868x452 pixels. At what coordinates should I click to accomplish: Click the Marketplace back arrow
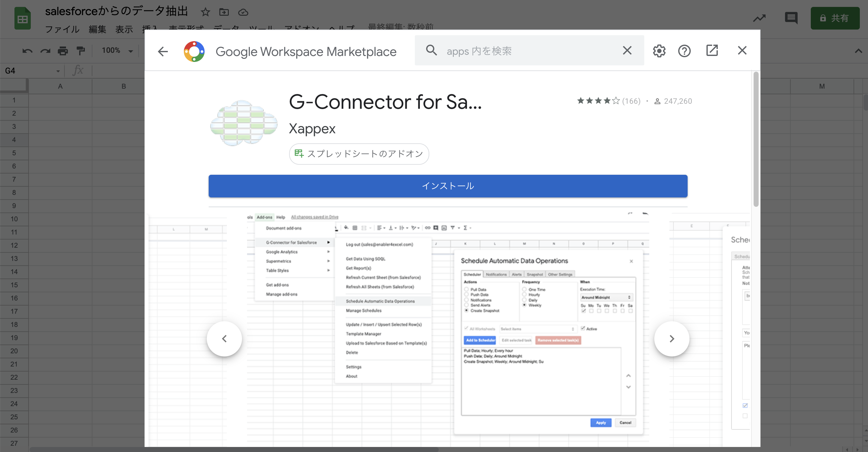[163, 51]
